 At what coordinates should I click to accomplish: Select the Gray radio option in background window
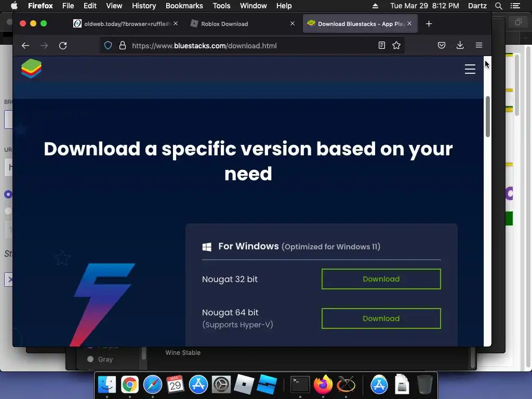coord(90,359)
